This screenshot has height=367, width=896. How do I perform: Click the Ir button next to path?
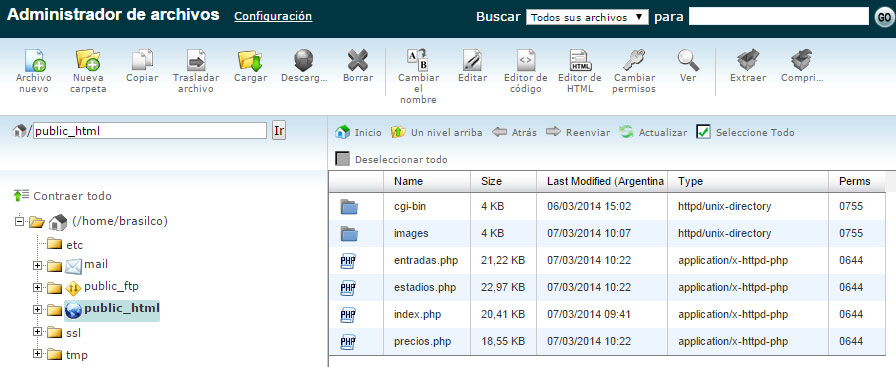(x=279, y=130)
